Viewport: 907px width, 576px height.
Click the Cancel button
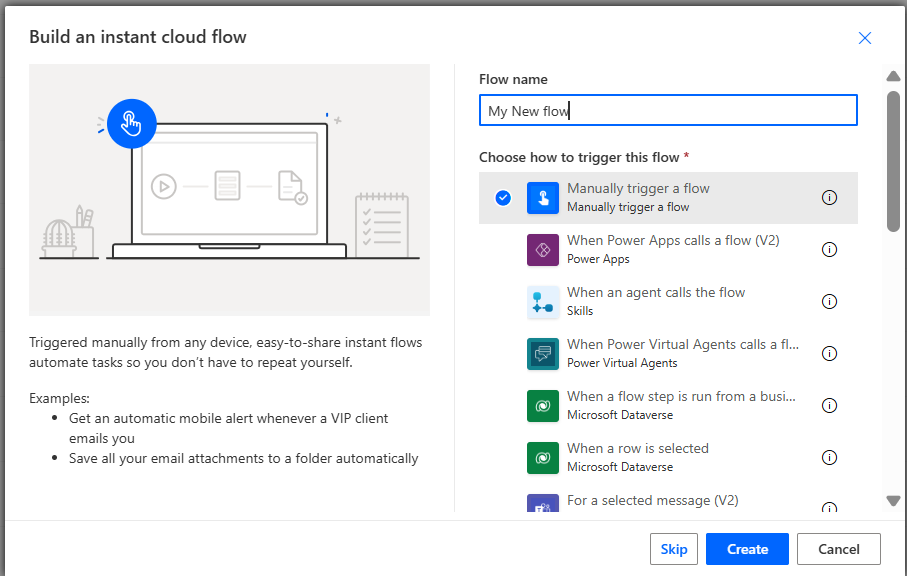(839, 549)
